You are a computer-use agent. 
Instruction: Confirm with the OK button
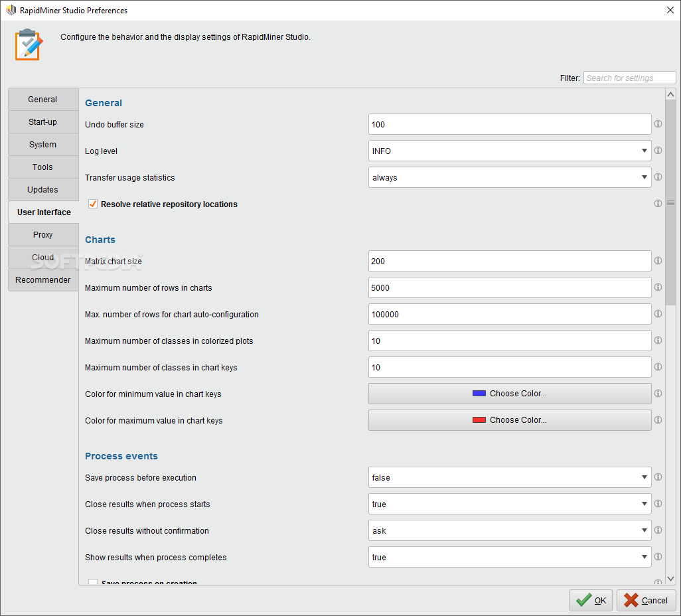tap(591, 600)
